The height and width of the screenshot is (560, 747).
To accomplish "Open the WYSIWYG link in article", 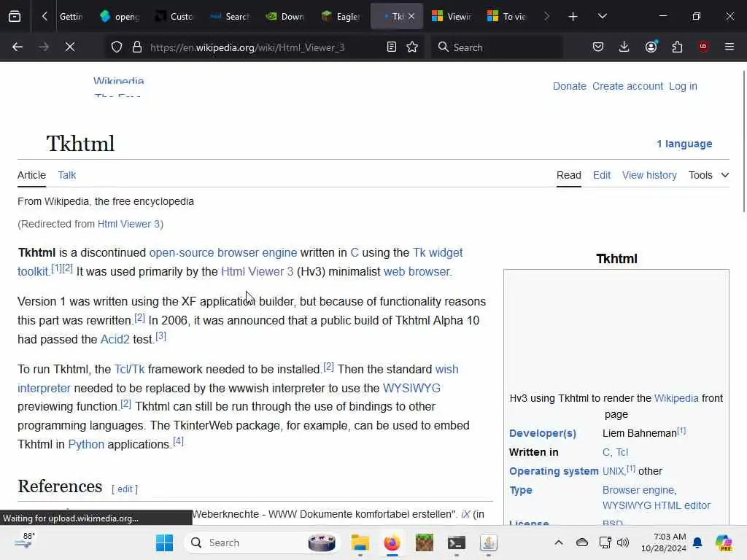I will (x=411, y=388).
